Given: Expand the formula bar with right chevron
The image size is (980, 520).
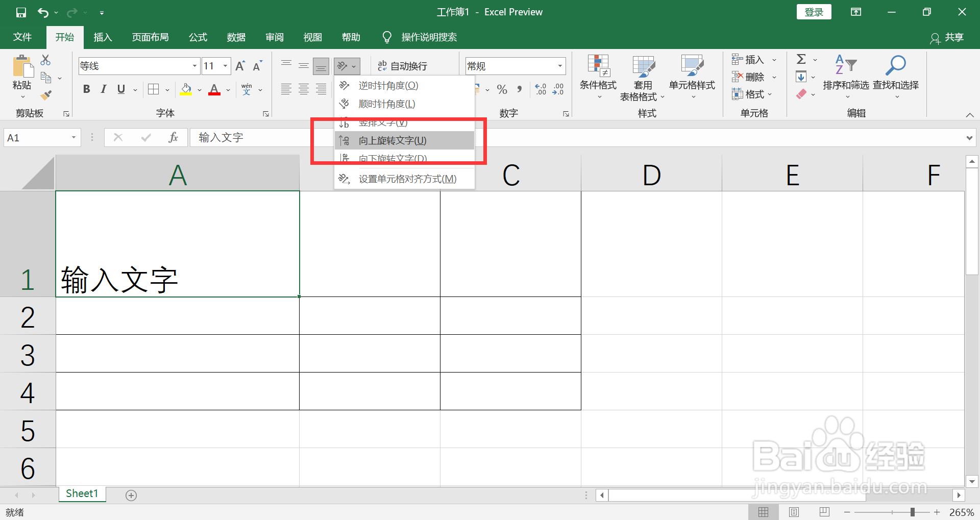Looking at the screenshot, I should 969,138.
